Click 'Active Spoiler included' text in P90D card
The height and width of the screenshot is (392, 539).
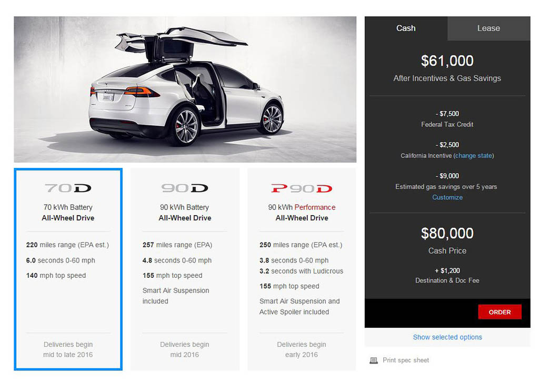[294, 312]
